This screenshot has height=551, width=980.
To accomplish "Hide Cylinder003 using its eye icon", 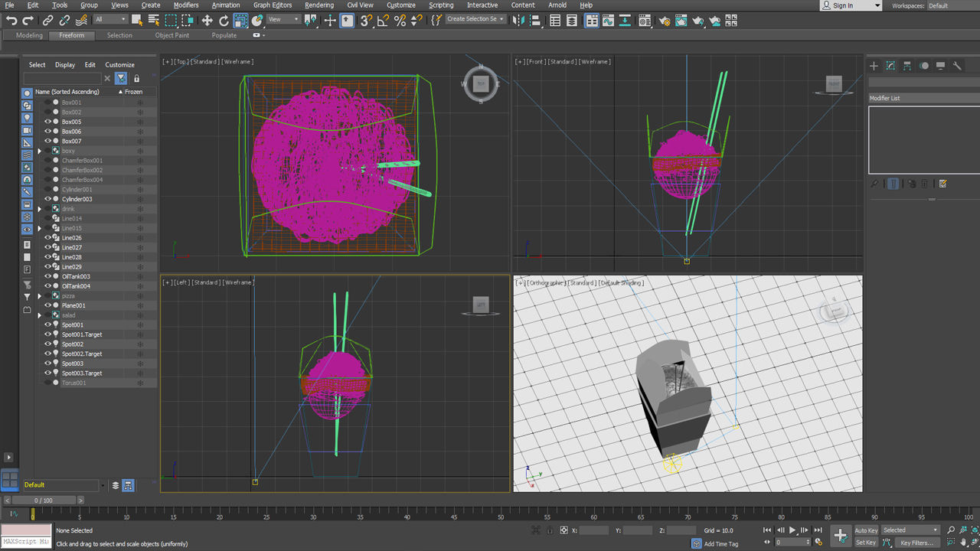I will 47,199.
